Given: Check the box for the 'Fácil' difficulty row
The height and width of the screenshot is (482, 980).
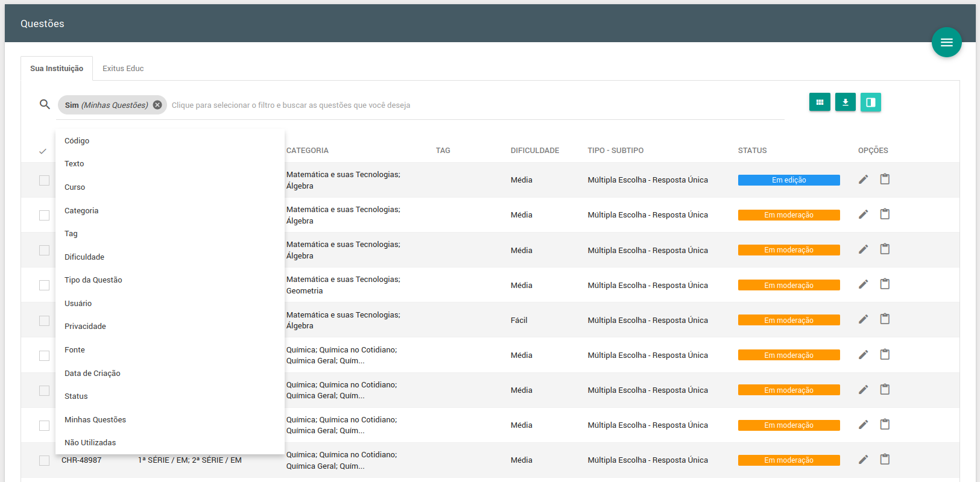Looking at the screenshot, I should coord(44,321).
